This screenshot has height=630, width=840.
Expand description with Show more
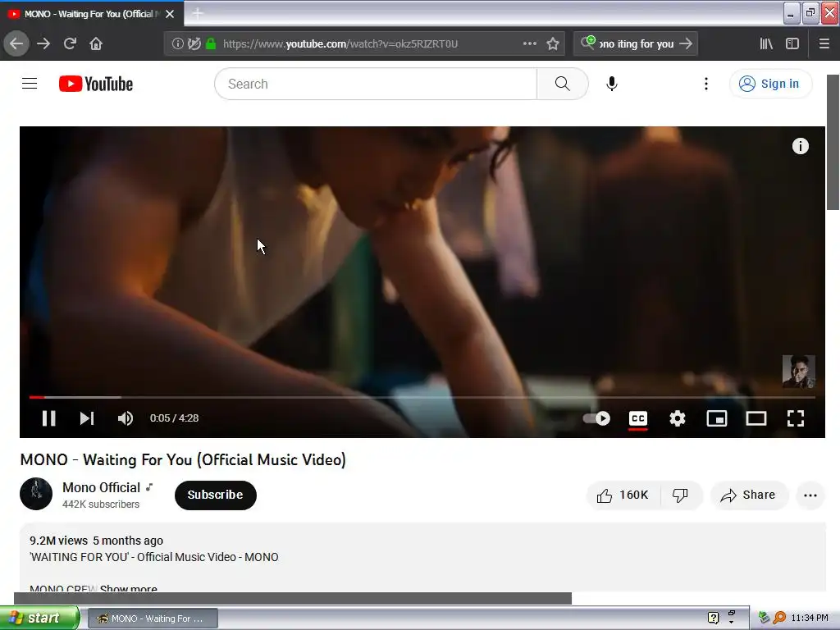tap(129, 588)
